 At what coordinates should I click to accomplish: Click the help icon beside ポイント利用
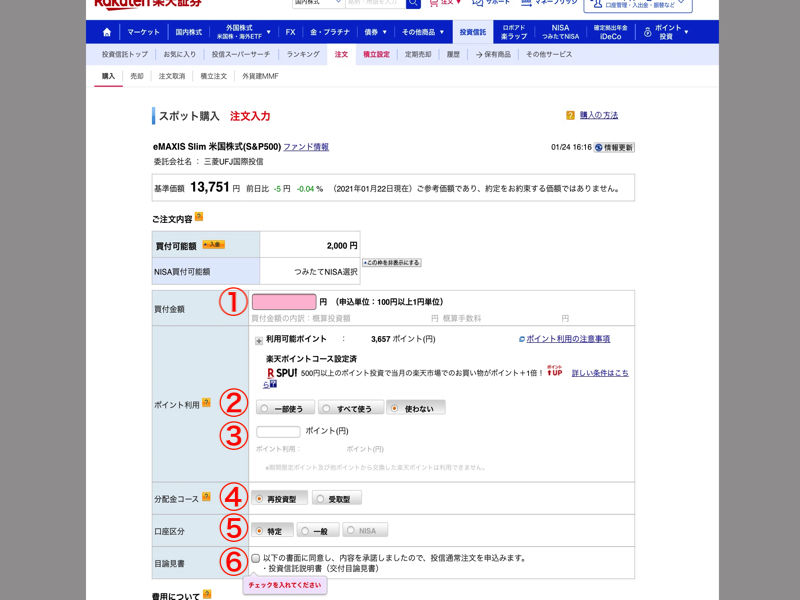[x=206, y=403]
